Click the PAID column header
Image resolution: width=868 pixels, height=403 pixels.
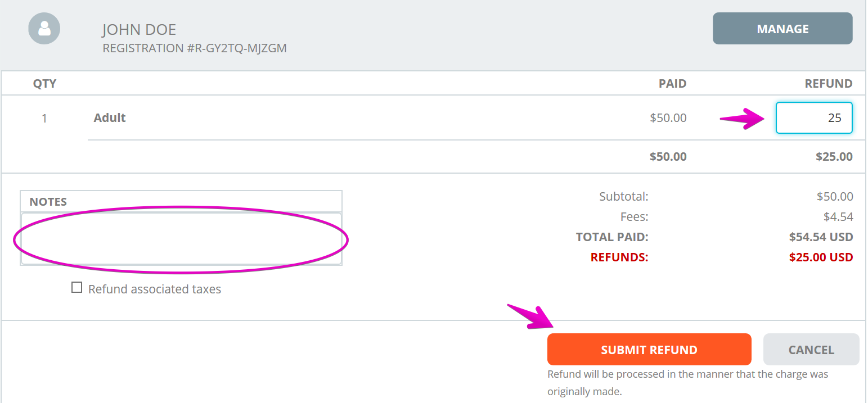click(x=672, y=83)
